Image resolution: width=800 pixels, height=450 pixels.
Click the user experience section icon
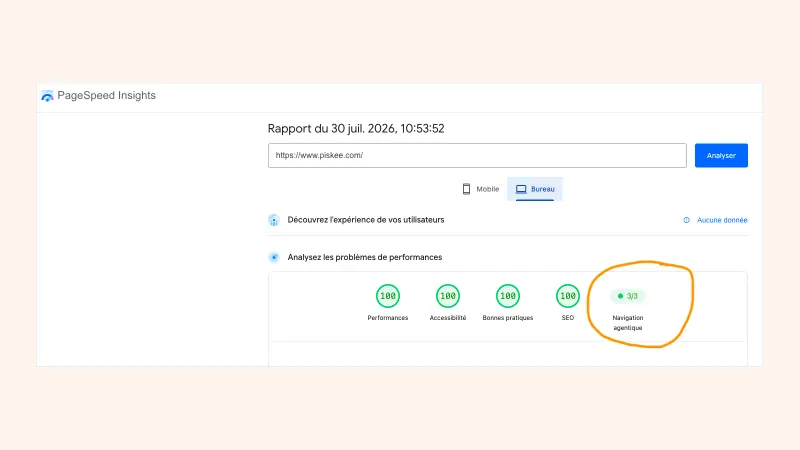click(274, 220)
